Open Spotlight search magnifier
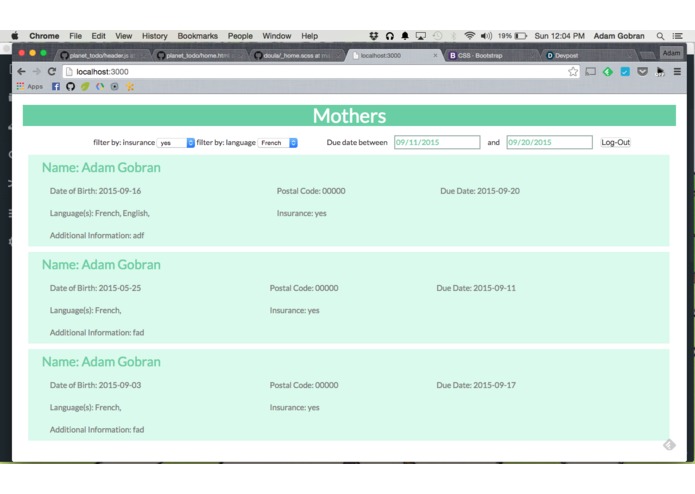The image size is (695, 494). click(x=660, y=36)
